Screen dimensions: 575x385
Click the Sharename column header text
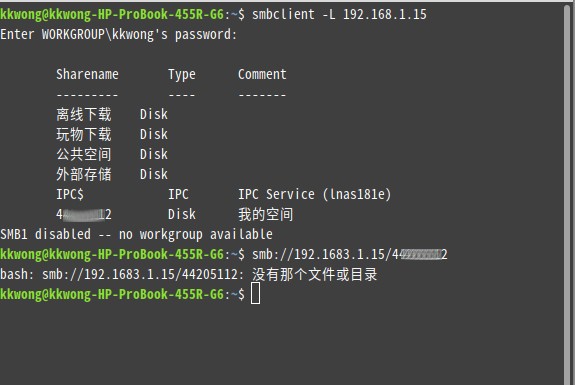coord(87,74)
